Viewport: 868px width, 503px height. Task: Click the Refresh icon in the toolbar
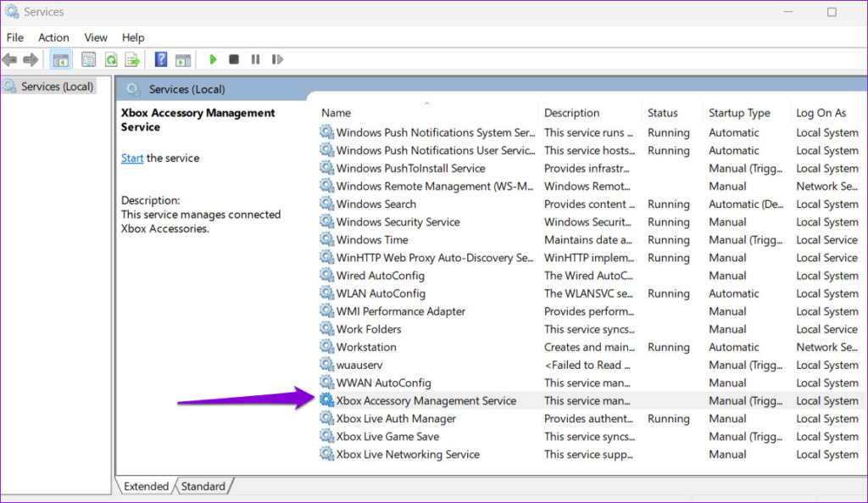click(x=113, y=59)
